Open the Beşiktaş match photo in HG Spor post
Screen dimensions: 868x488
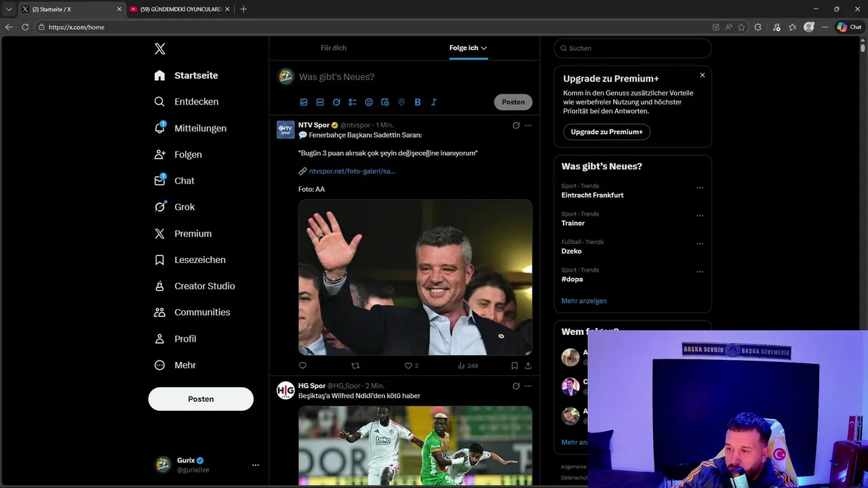pyautogui.click(x=415, y=445)
